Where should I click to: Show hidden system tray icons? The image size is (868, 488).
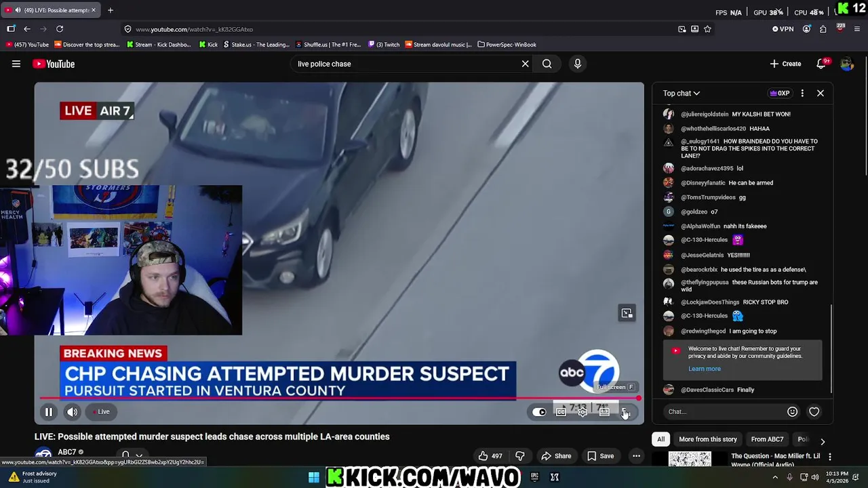[x=775, y=477]
